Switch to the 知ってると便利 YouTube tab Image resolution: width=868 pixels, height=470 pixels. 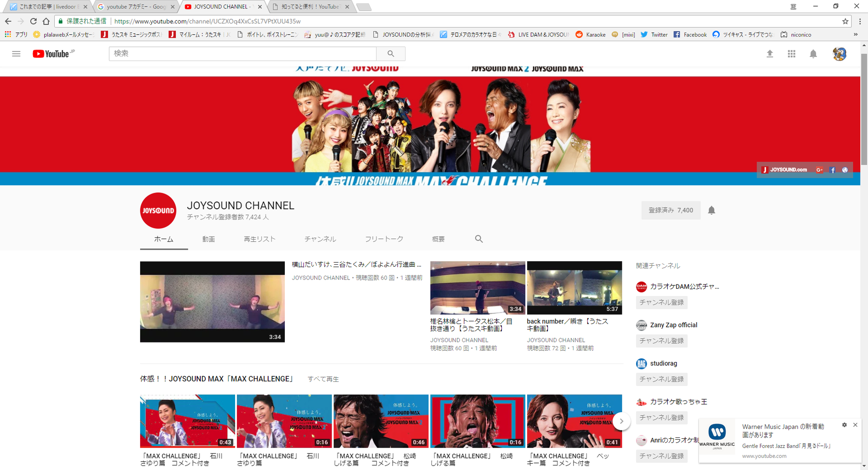[310, 7]
